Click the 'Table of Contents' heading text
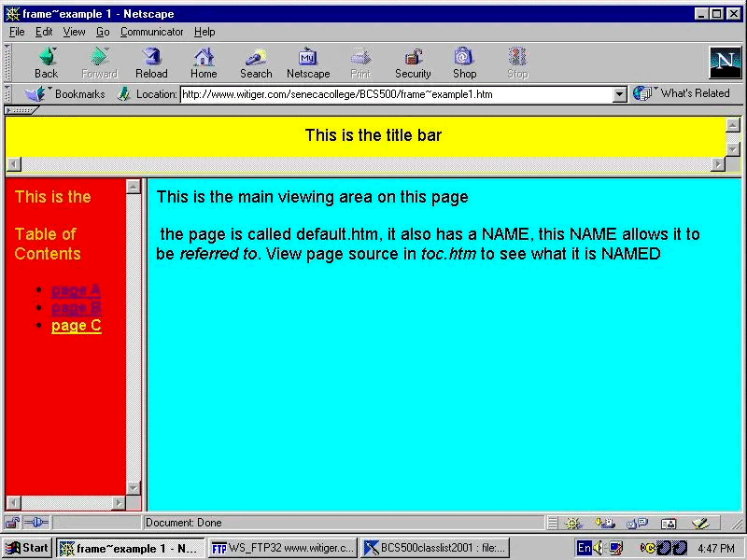The image size is (747, 560). (x=48, y=244)
